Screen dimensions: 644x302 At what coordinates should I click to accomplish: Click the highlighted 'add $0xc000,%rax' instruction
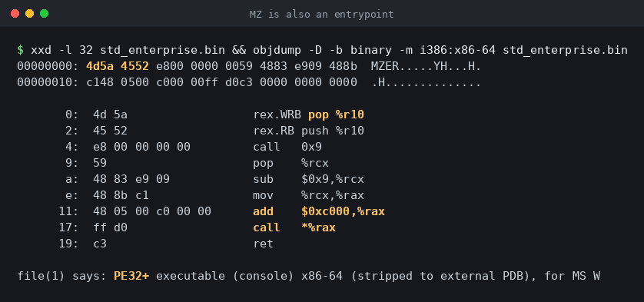319,211
